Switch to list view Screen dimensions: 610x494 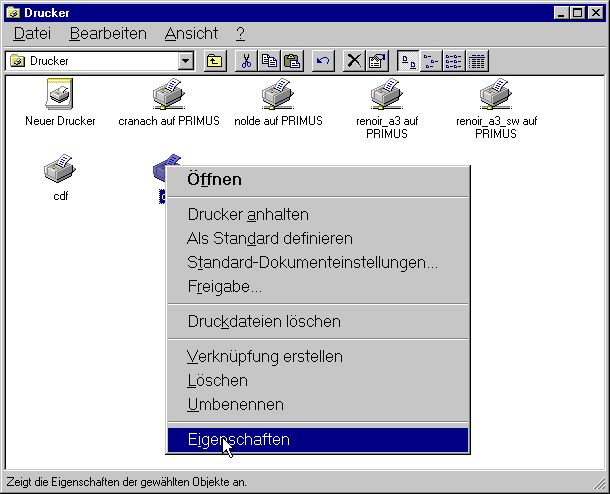[x=454, y=61]
